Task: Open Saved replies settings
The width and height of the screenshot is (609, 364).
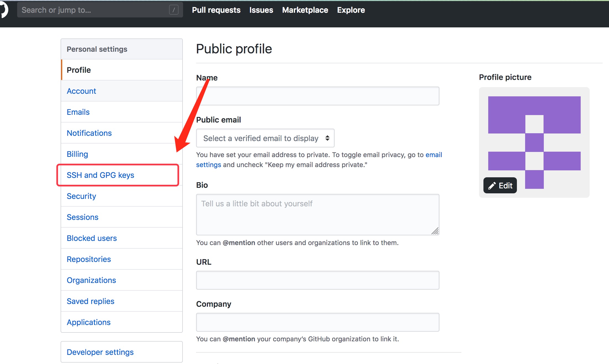Action: pyautogui.click(x=122, y=301)
